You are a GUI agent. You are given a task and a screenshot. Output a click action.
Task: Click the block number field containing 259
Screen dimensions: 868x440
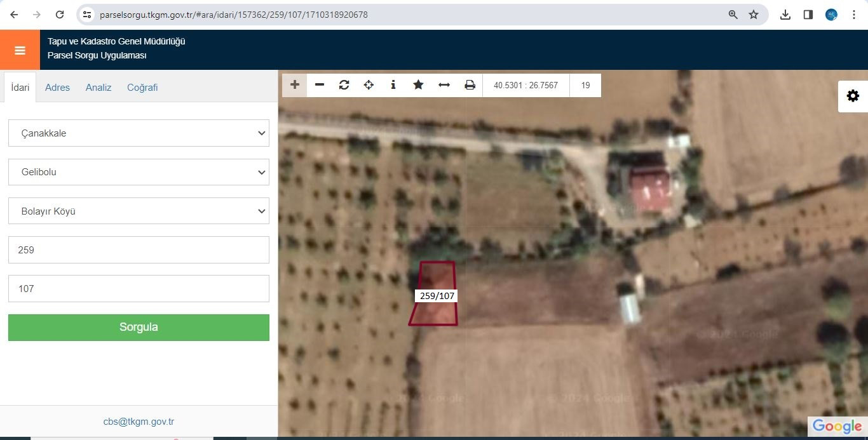139,250
